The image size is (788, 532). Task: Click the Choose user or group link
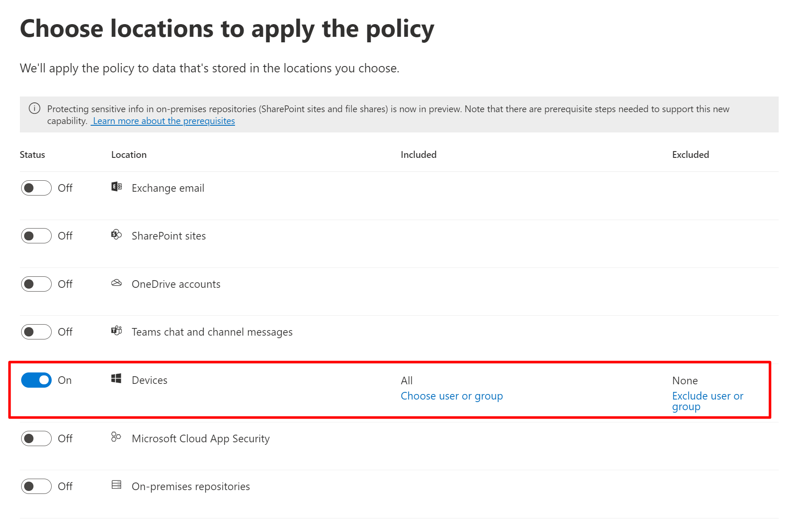coord(452,396)
